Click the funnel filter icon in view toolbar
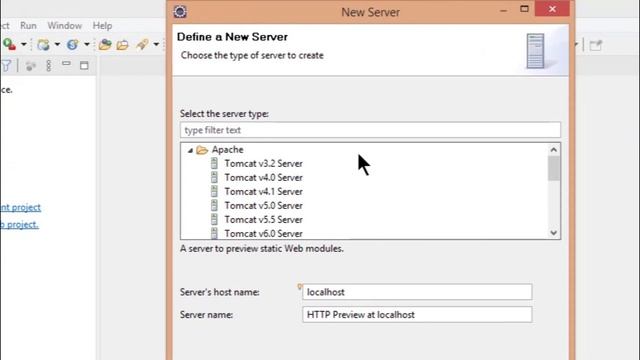 6,66
